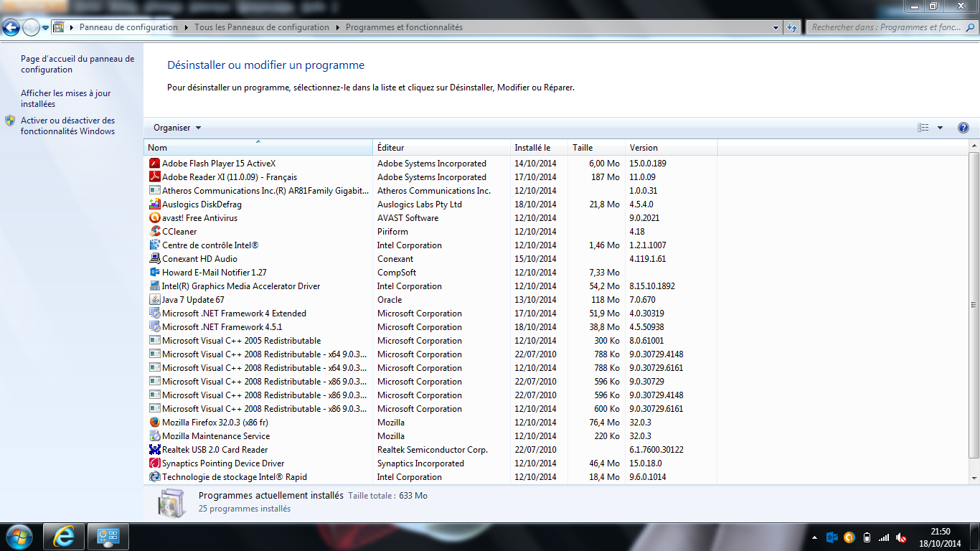
Task: Select the Conexant HD Audio icon
Action: click(154, 259)
